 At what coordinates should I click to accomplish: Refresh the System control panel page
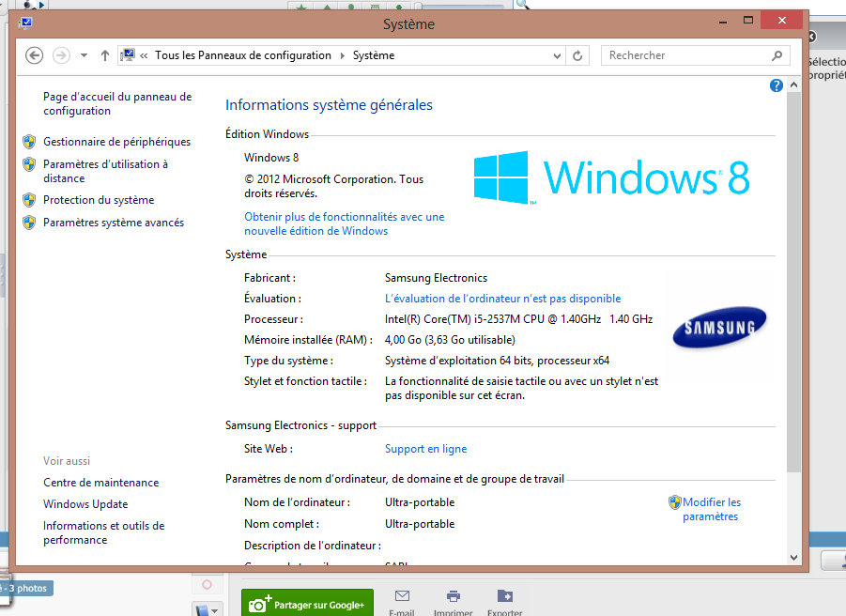[577, 55]
